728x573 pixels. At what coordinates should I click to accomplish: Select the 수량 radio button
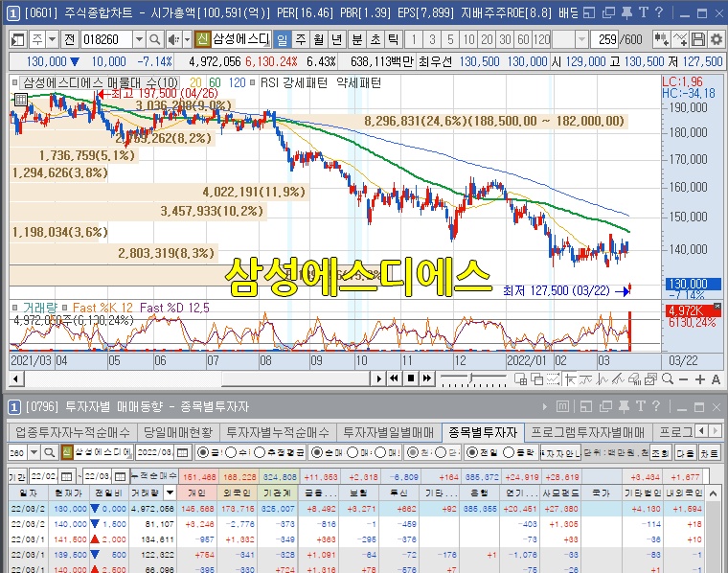pos(231,452)
